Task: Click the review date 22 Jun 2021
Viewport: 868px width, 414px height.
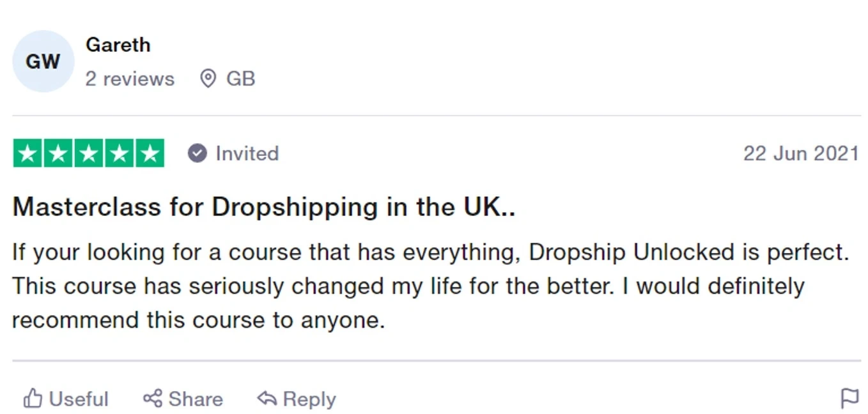Action: tap(800, 153)
